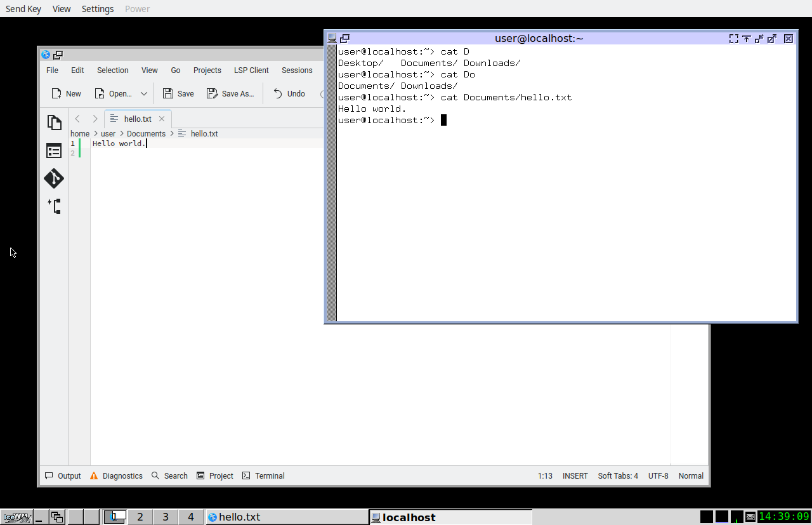Toggle INSERT mode in status bar
The image size is (812, 525).
[575, 475]
